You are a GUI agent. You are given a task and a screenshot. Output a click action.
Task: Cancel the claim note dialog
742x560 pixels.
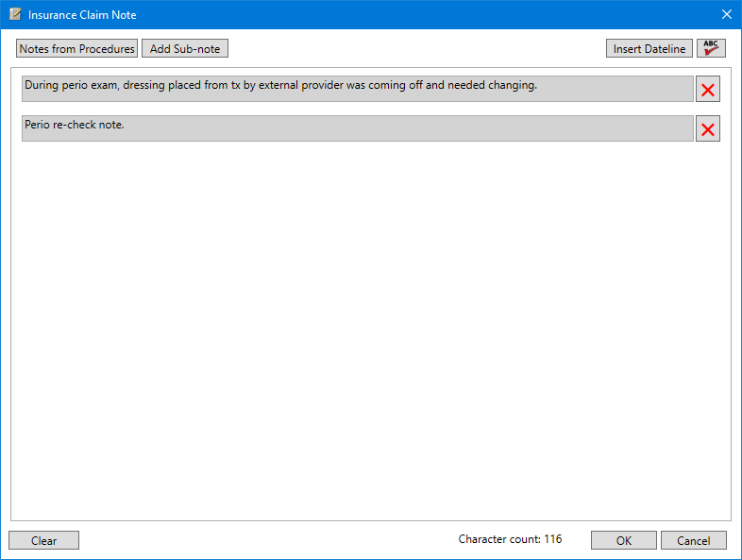pyautogui.click(x=693, y=540)
